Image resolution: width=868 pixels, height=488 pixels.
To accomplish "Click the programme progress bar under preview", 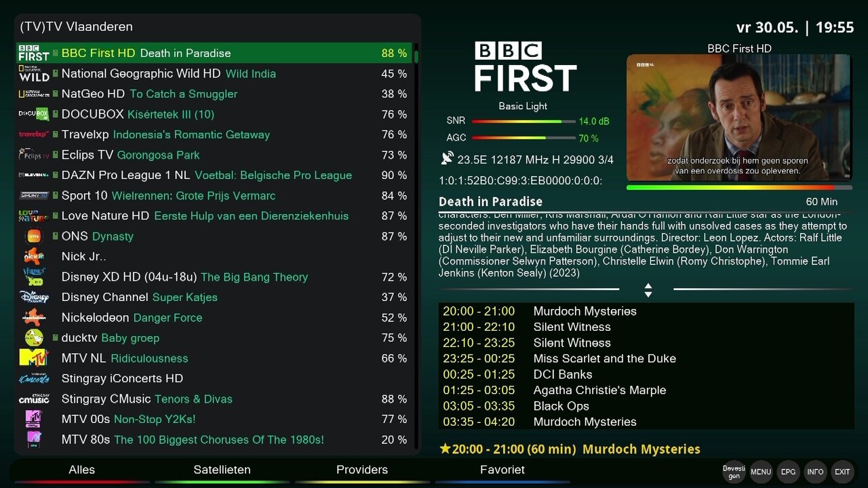I will 738,187.
